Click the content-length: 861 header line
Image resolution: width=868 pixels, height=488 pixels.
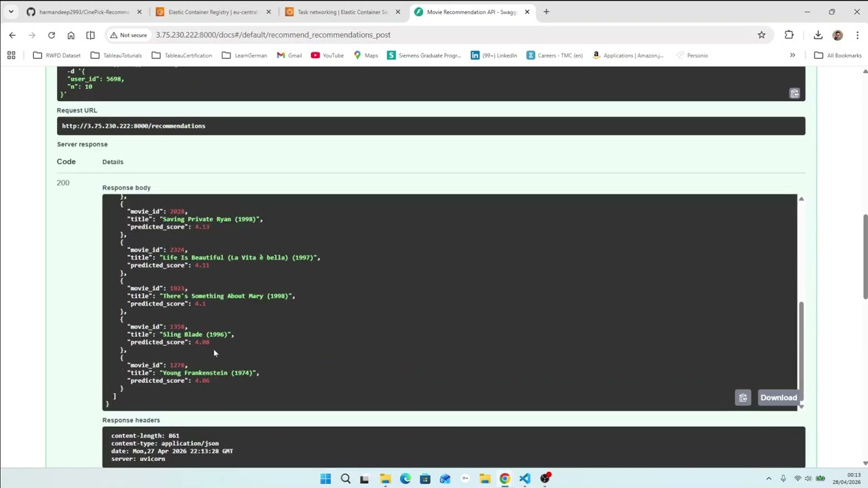coord(145,436)
